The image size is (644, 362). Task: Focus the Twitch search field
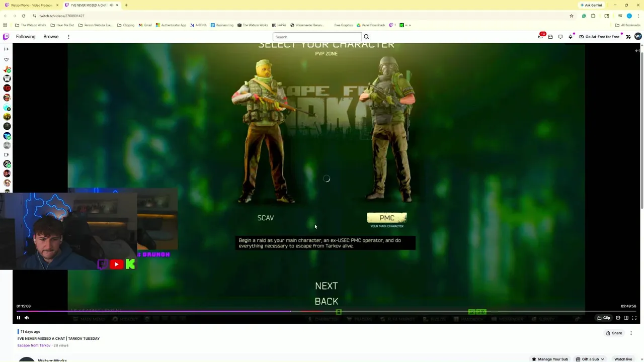(317, 37)
